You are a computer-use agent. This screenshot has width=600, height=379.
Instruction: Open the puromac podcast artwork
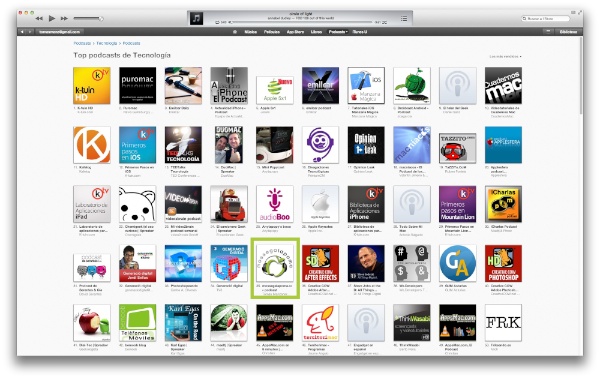tap(137, 85)
